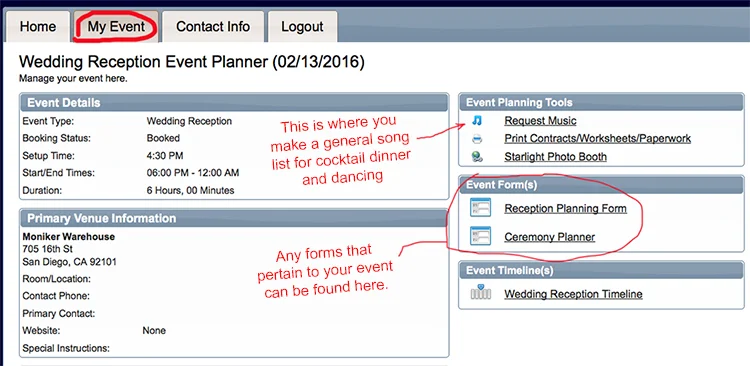Click the 'Setup Time:' label
The height and width of the screenshot is (366, 750).
click(48, 155)
